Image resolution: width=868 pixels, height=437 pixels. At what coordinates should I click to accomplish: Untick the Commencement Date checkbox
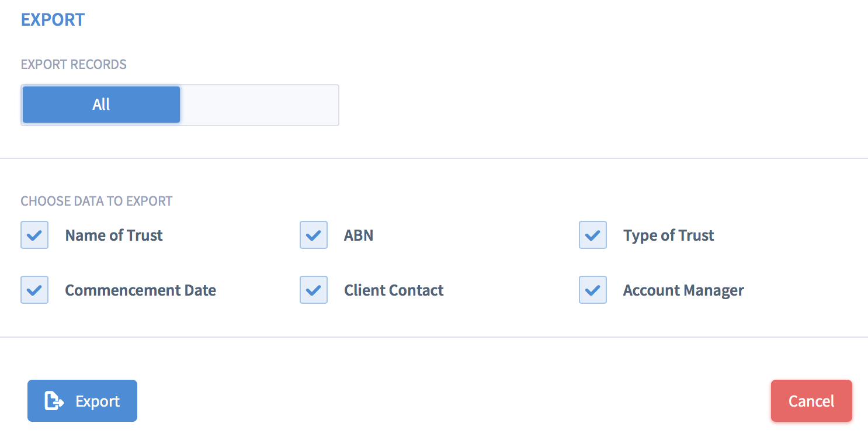(x=34, y=290)
